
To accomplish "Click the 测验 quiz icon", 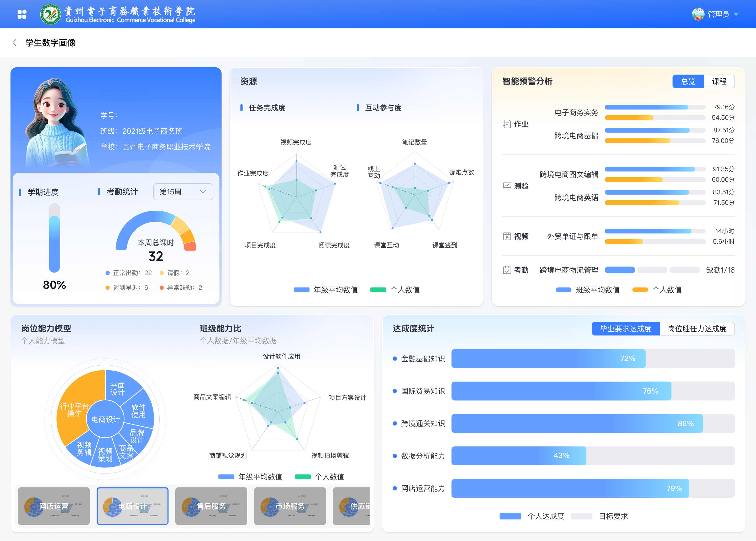I will click(x=507, y=186).
